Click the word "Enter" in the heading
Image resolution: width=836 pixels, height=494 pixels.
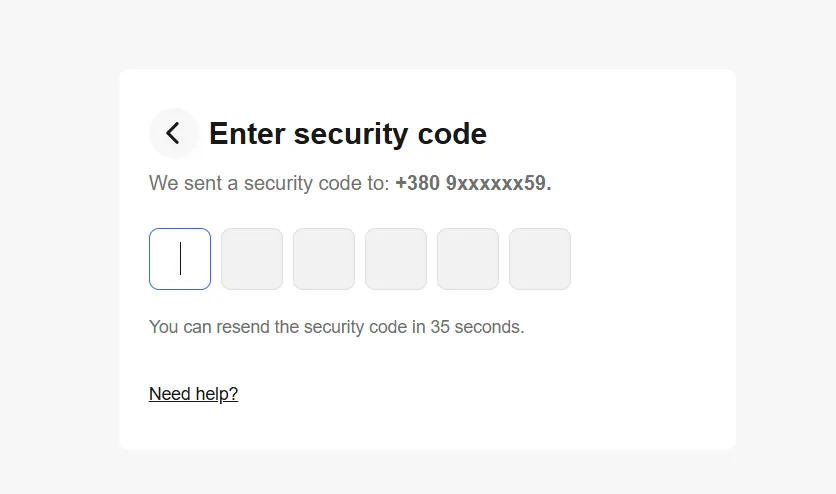[x=247, y=134]
